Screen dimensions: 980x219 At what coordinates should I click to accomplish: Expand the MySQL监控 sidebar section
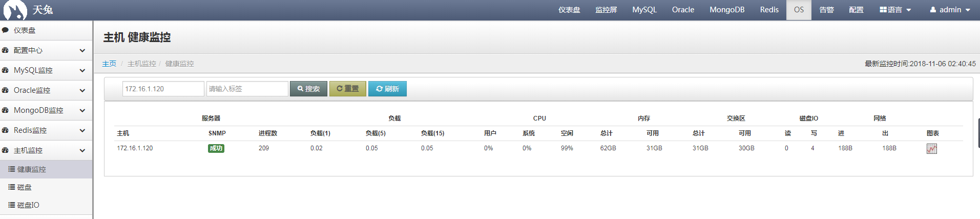82,70
